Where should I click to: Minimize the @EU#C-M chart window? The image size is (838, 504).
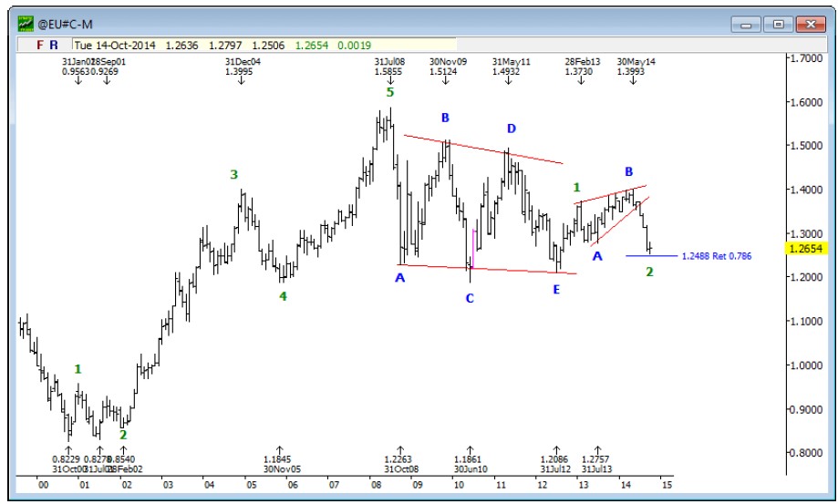pos(746,25)
